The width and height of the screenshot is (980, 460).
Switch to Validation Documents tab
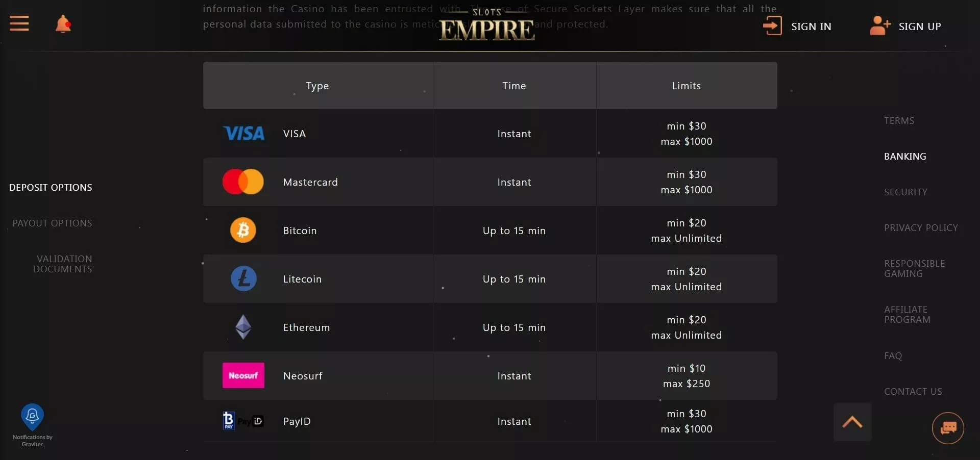(x=63, y=264)
